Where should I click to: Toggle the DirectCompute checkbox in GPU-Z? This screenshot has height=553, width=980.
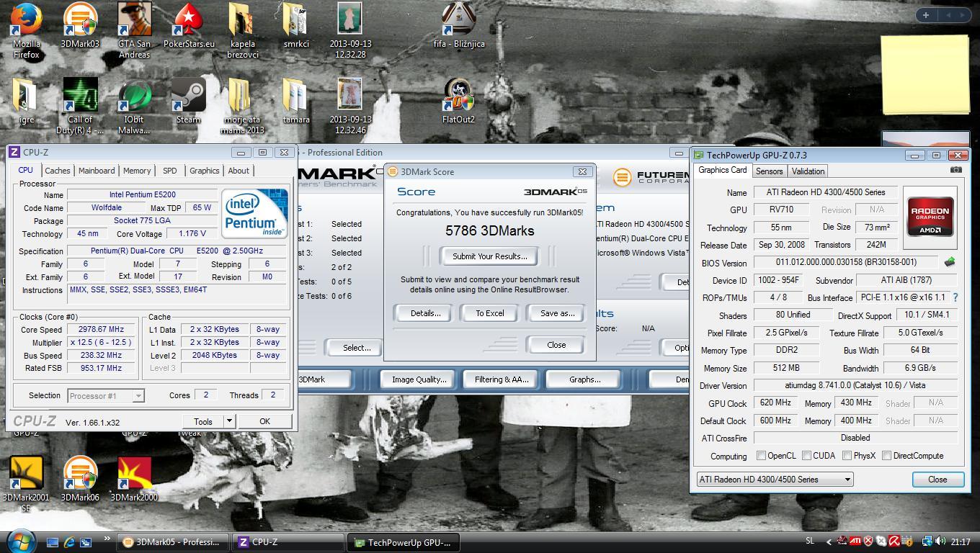[x=886, y=456]
